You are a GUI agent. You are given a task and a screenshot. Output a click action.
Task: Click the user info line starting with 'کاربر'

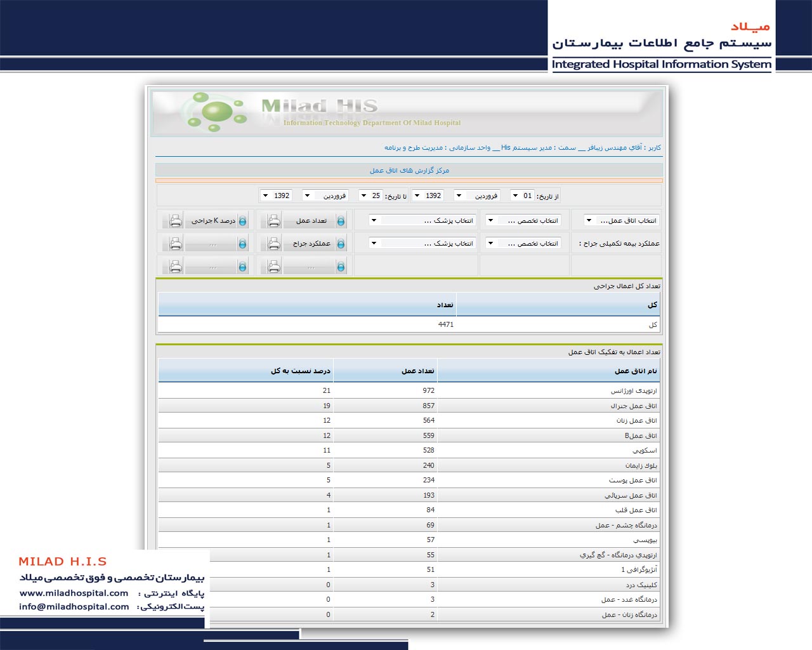click(x=522, y=147)
